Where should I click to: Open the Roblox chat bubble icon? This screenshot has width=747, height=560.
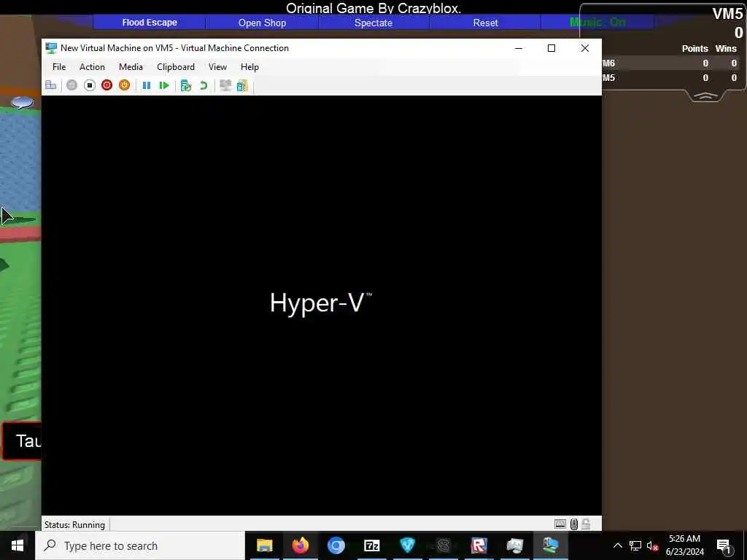tap(22, 102)
